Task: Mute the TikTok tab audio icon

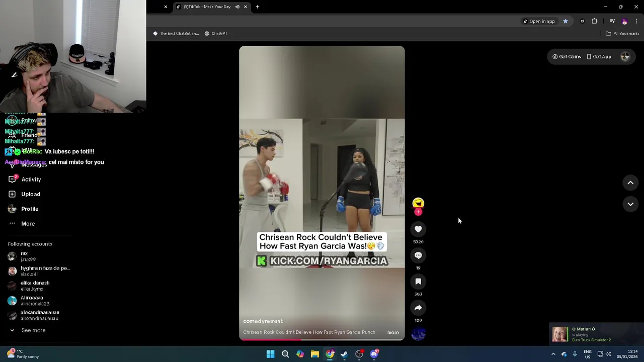Action: [x=237, y=7]
